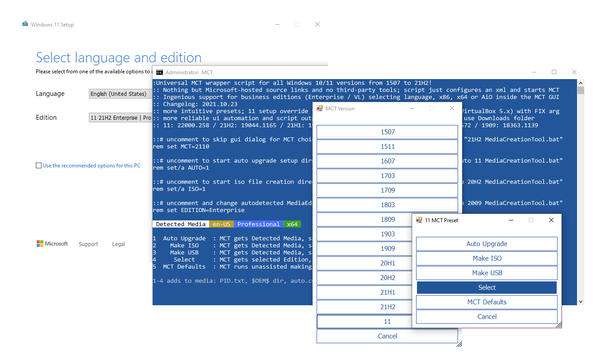The width and height of the screenshot is (604, 364).
Task: Click the 11 MCT Preset dialog icon
Action: click(x=418, y=220)
